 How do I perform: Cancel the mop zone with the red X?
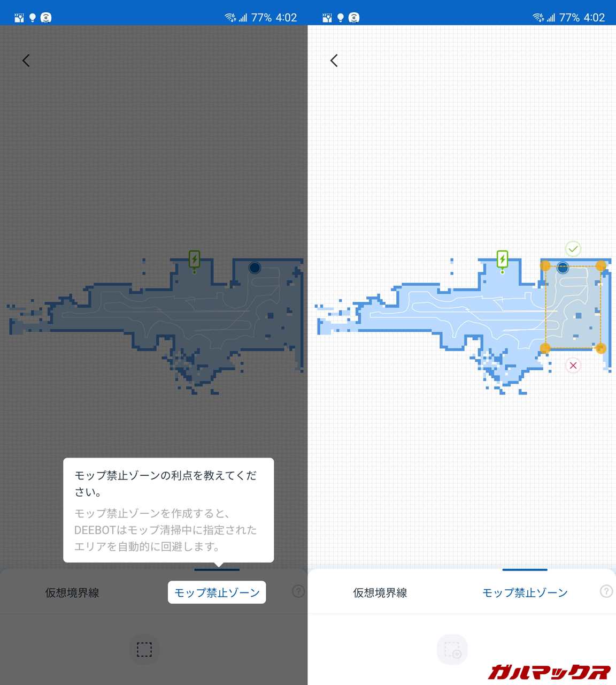point(573,366)
